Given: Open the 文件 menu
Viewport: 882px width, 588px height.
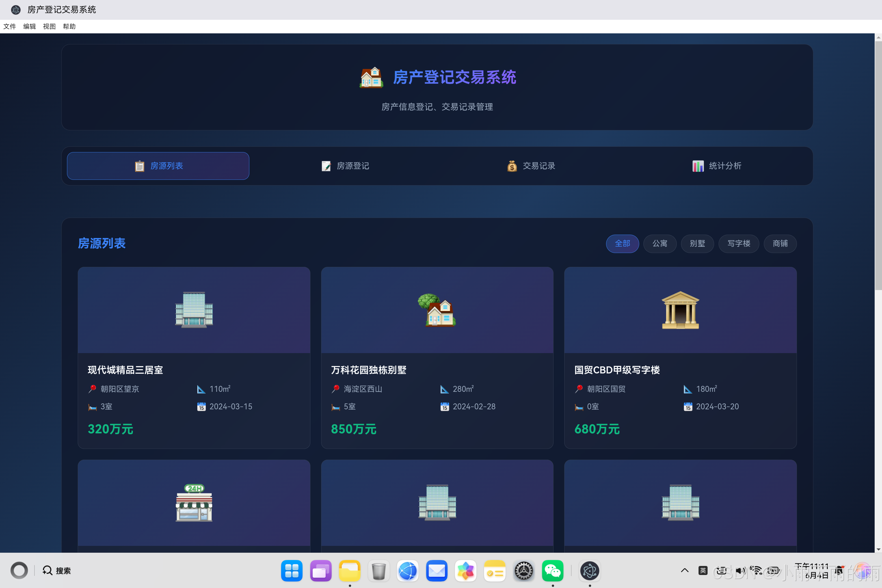Looking at the screenshot, I should point(10,27).
